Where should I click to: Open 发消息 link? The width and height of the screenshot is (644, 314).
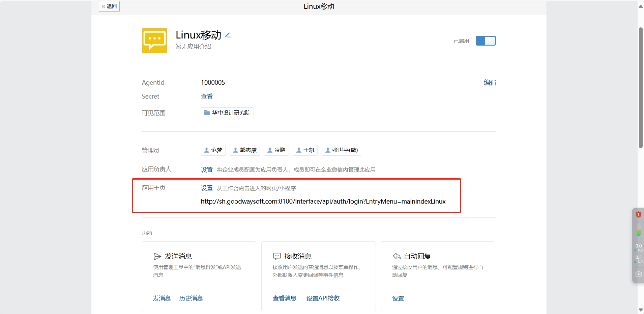[162, 298]
